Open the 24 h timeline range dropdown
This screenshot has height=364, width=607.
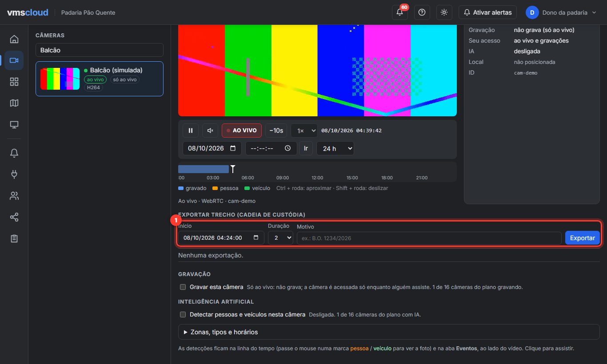tap(335, 148)
